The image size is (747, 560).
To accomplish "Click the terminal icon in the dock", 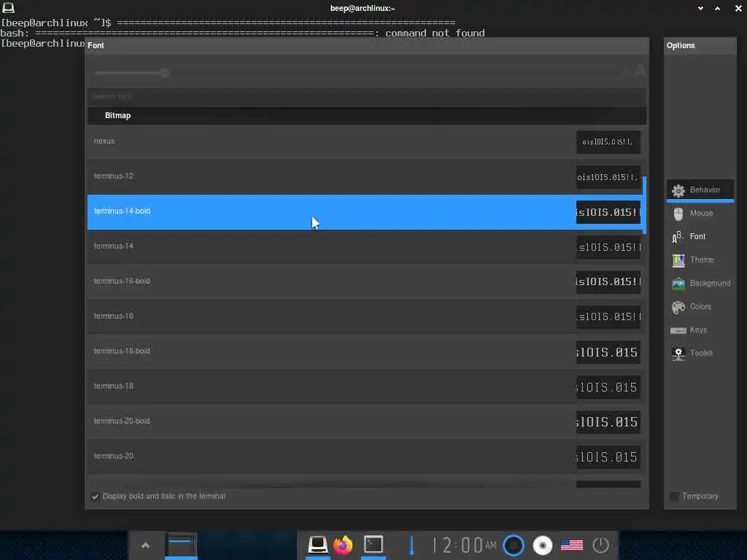I will pyautogui.click(x=373, y=544).
